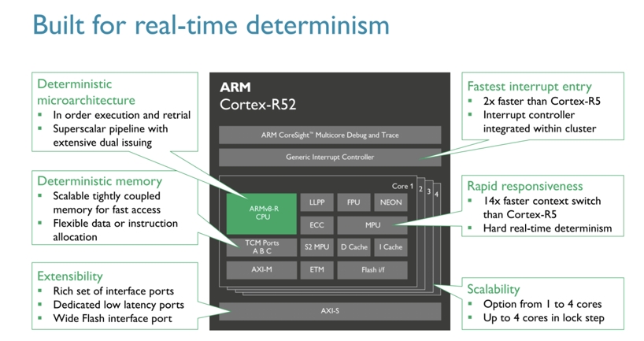Viewport: 644px width, 341px height.
Task: Select the FPU block
Action: [353, 202]
